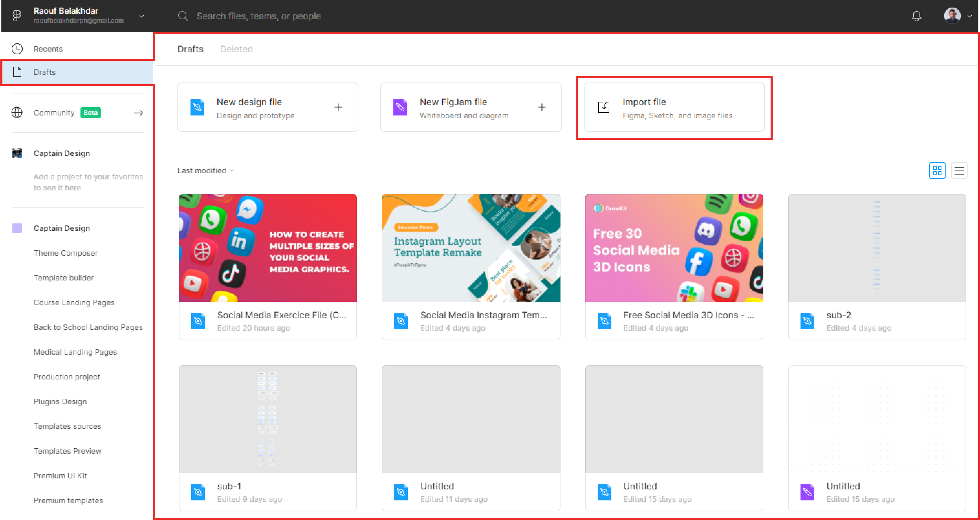Open the Premium UI Kit project

point(60,476)
